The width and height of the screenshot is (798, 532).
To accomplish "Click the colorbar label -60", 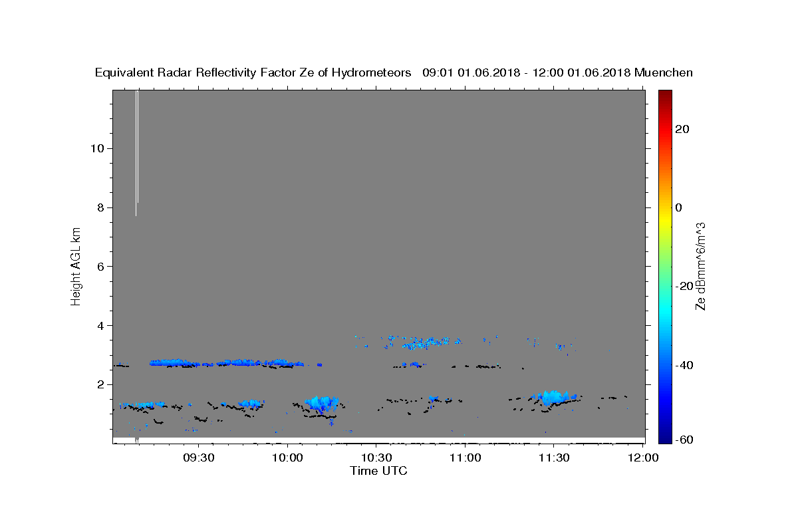I will [x=684, y=440].
